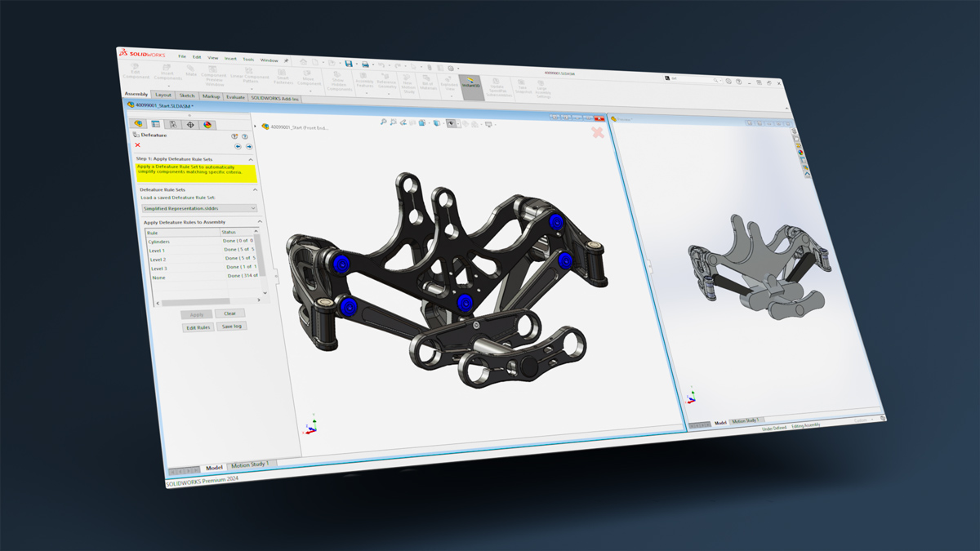Open the ConfigurationManager tab icon
This screenshot has width=980, height=551.
pos(173,124)
